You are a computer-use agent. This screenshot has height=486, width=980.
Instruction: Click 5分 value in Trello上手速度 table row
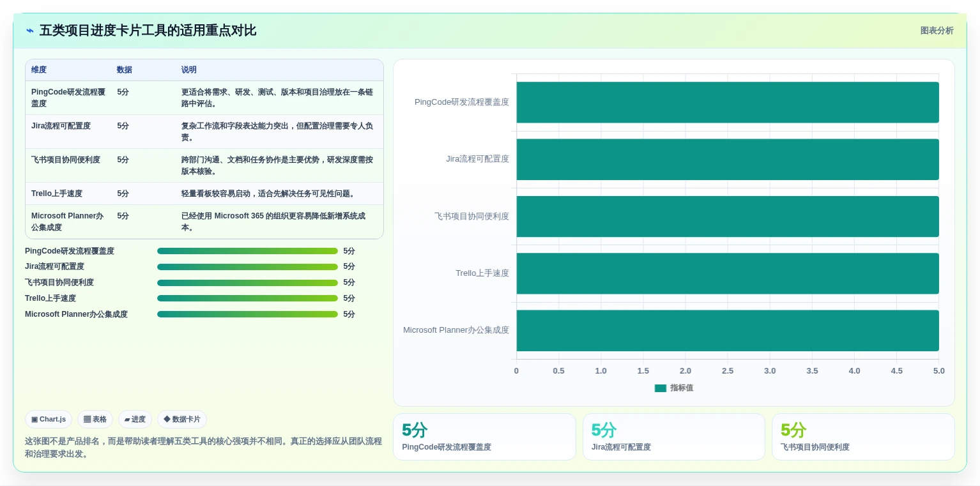point(123,194)
